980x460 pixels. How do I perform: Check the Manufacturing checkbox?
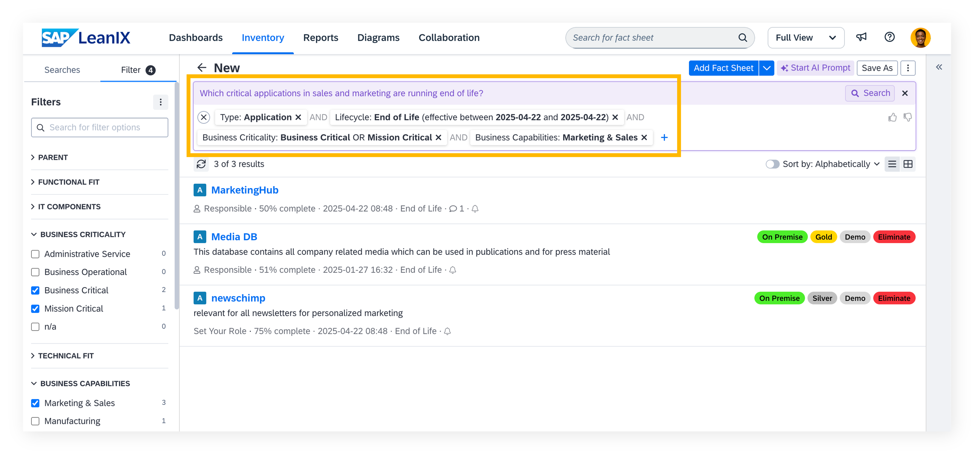(35, 421)
